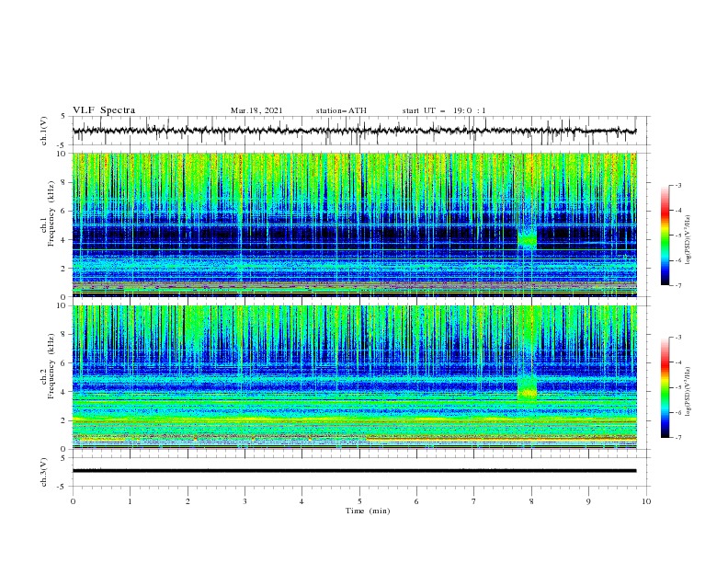The image size is (728, 563).
Task: Click the 4 kHz burst in ch.2 spectrogram
Action: [527, 389]
